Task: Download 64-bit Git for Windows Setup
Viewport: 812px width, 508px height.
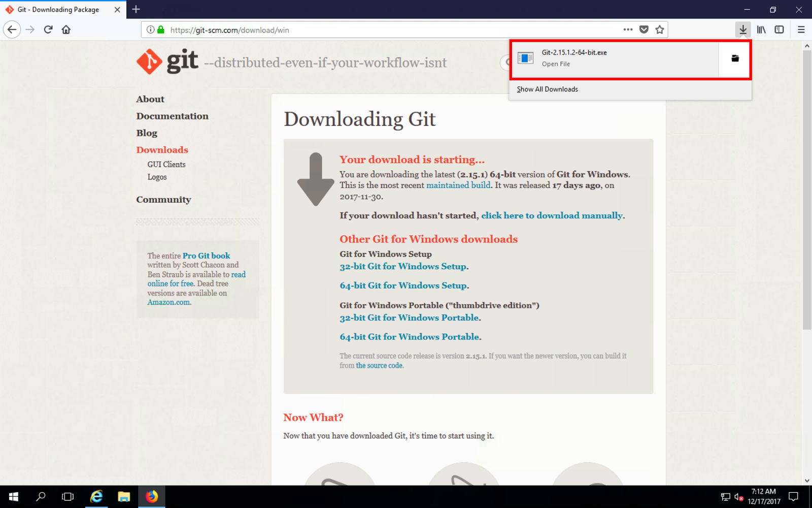Action: [403, 285]
